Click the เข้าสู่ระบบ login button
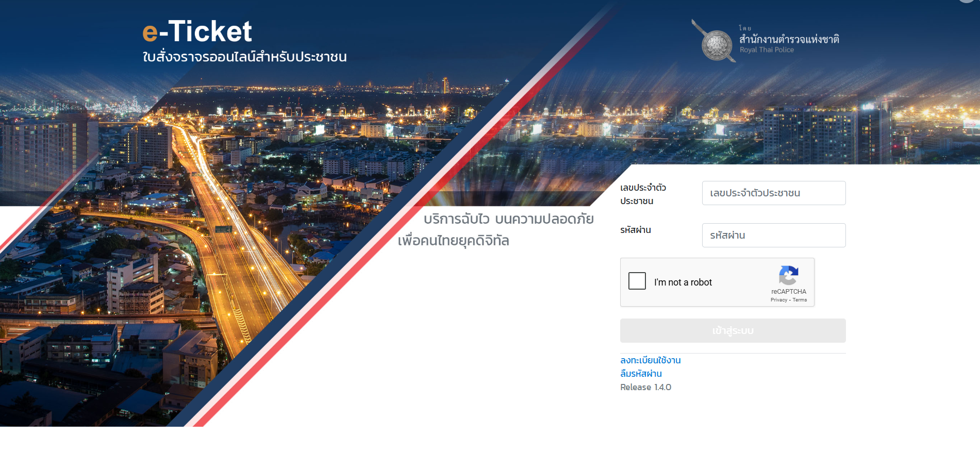Screen dimensions: 980x469 pyautogui.click(x=733, y=330)
